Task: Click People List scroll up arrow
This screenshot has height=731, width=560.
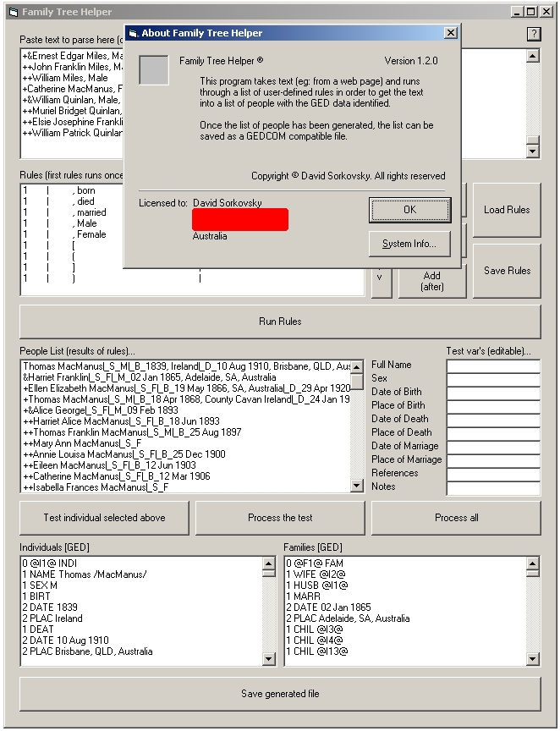Action: (x=357, y=367)
